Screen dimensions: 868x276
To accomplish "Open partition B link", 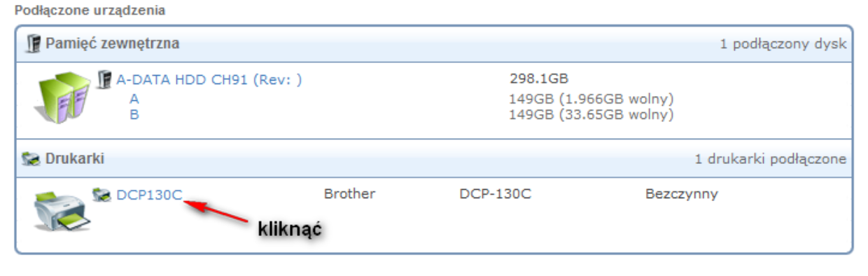I will click(x=134, y=115).
